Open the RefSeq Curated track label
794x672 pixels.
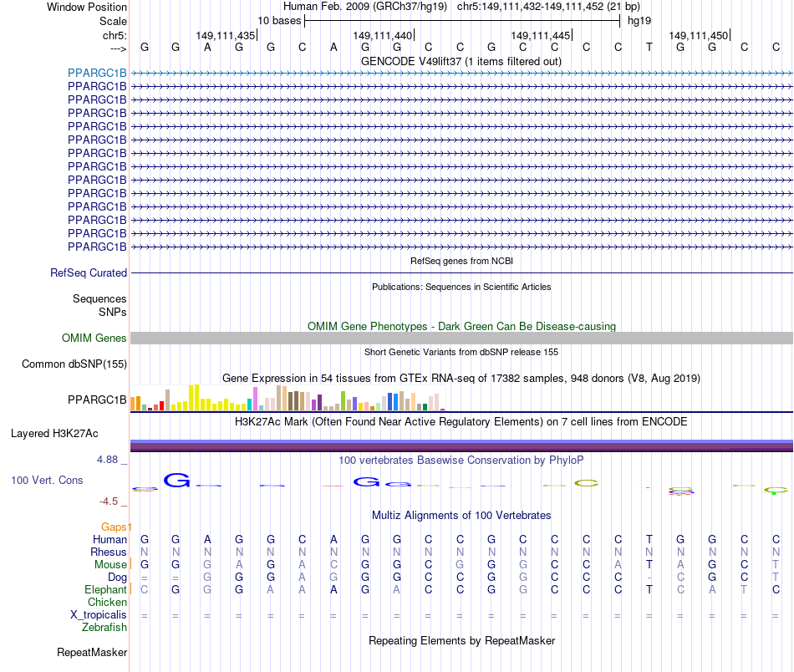pyautogui.click(x=89, y=272)
